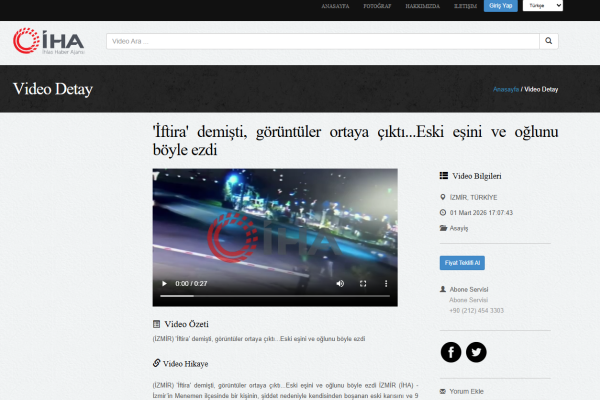The image size is (600, 400).
Task: Open İLETİŞİM in the top menu
Action: [465, 6]
